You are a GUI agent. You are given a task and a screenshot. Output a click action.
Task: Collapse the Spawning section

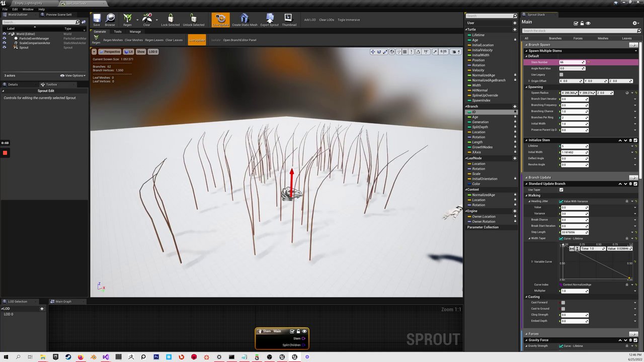point(527,87)
